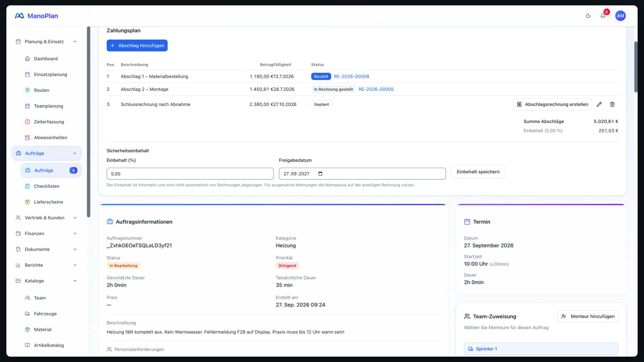
Task: Click the Bezahlt status badge
Action: (321, 76)
